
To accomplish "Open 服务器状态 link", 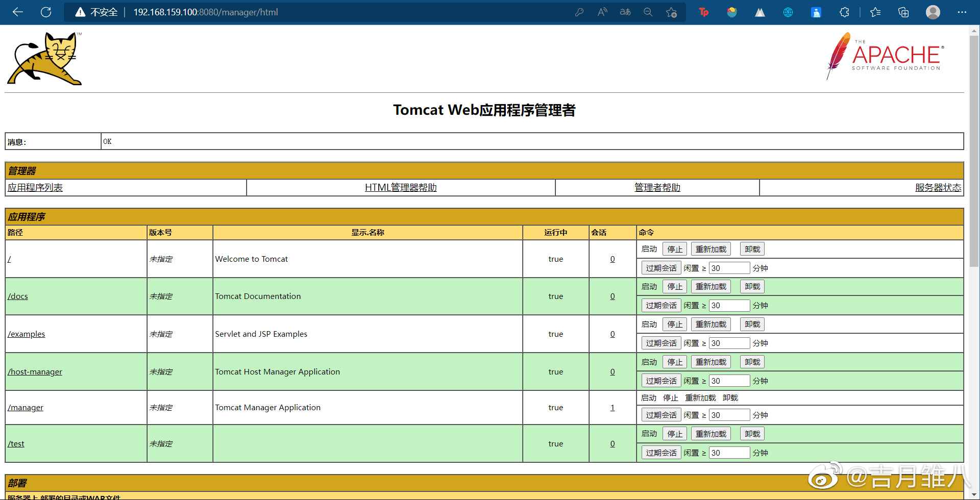I will point(938,187).
